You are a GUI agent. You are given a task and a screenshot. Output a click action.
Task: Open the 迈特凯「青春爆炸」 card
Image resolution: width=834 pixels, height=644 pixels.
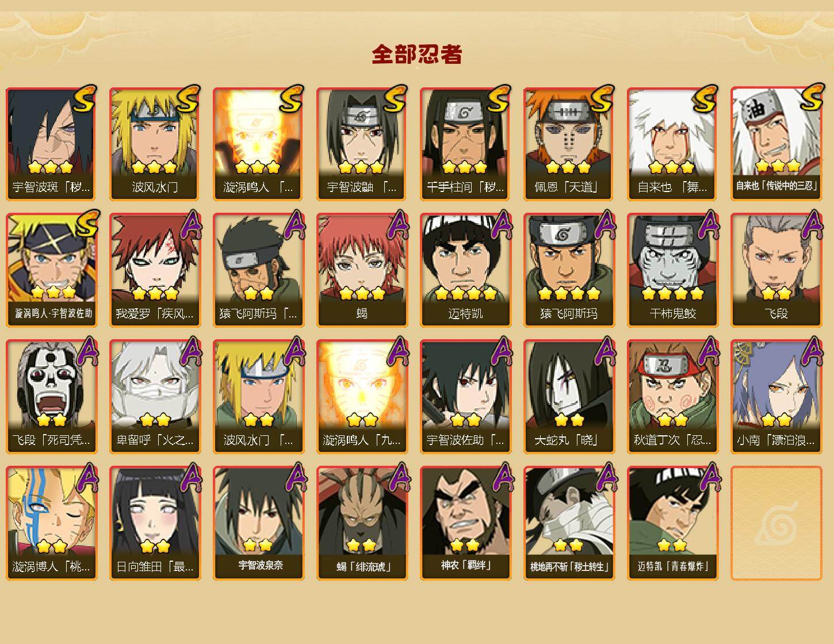672,523
